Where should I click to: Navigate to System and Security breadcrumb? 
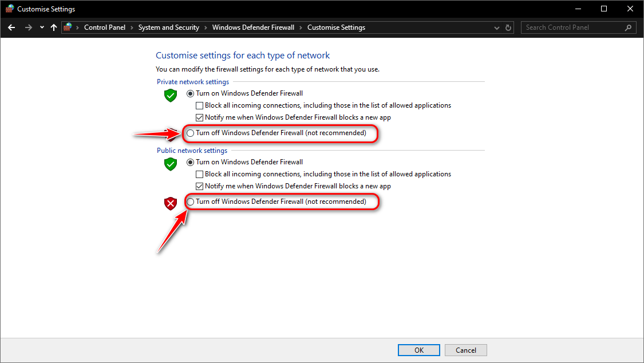click(x=168, y=27)
